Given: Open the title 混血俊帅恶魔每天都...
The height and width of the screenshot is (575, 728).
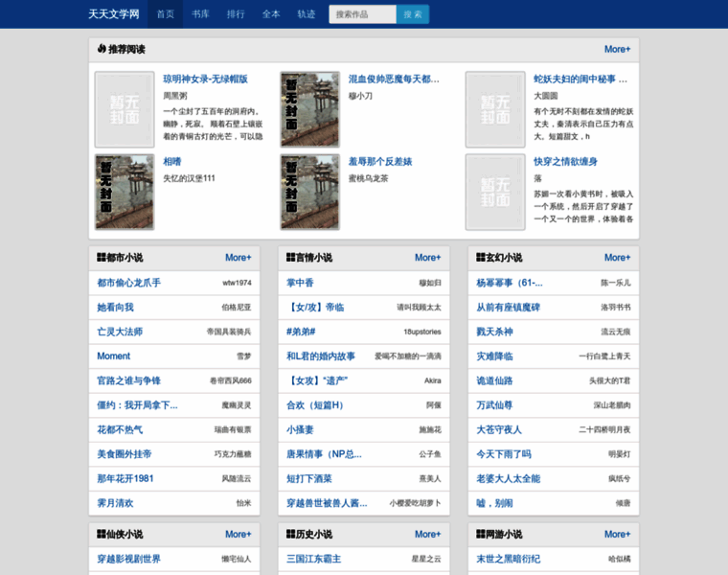Looking at the screenshot, I should [394, 79].
